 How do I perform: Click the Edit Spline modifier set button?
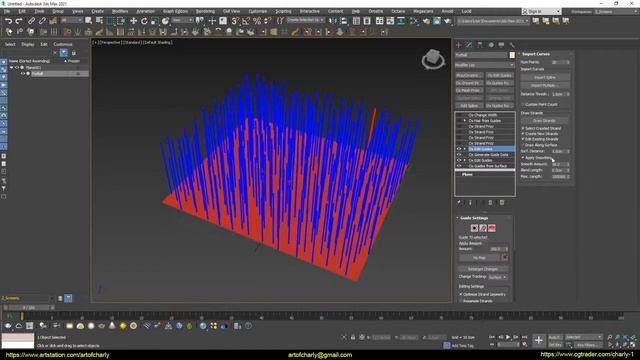coord(469,106)
